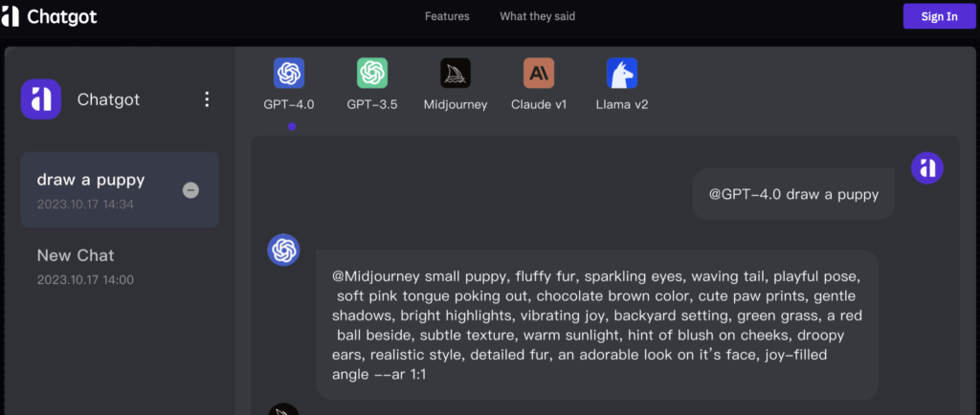
Task: Click the Sign In button
Action: [940, 16]
